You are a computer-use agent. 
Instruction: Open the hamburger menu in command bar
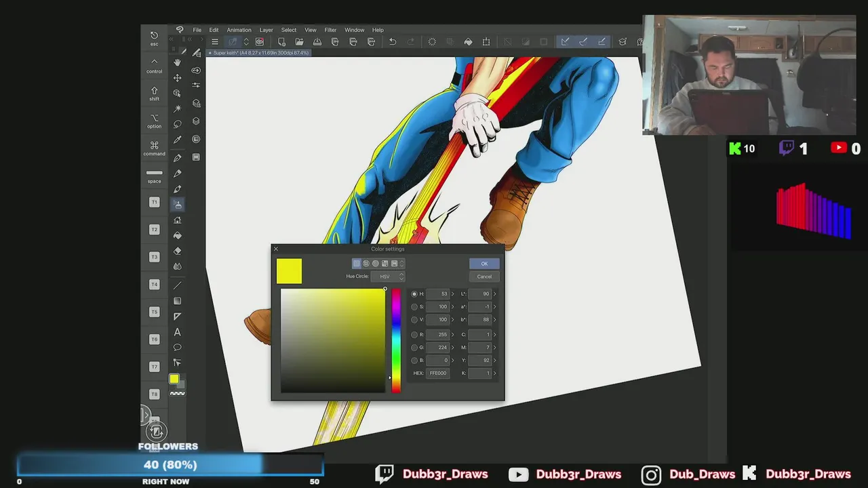click(x=215, y=42)
